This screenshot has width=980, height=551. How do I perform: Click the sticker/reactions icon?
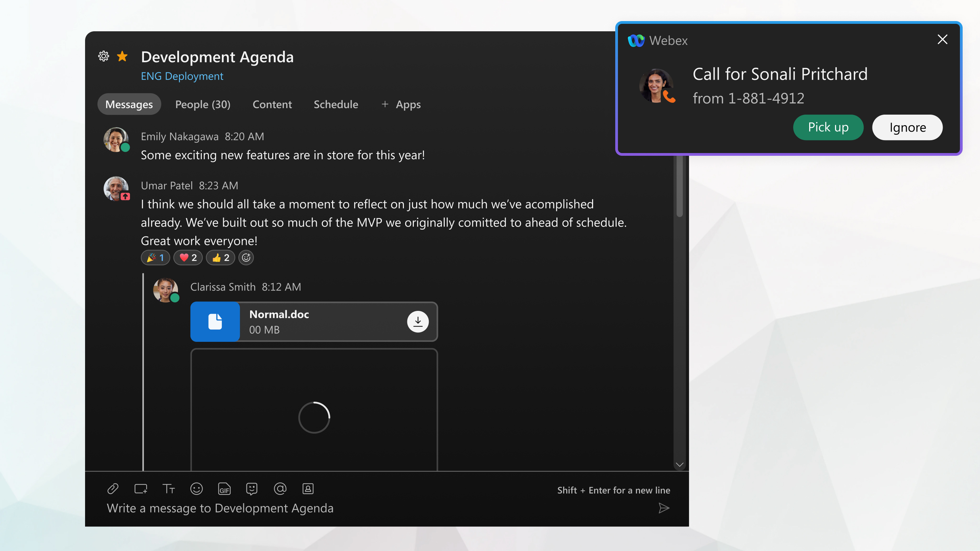[252, 488]
